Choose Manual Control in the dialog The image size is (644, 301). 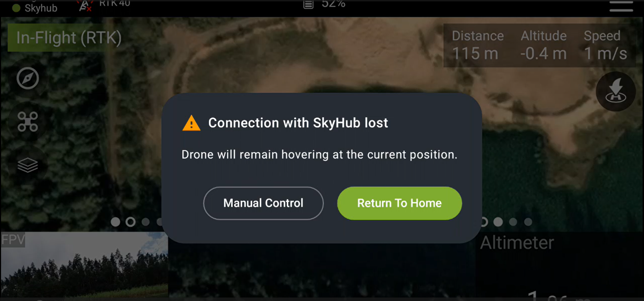263,203
